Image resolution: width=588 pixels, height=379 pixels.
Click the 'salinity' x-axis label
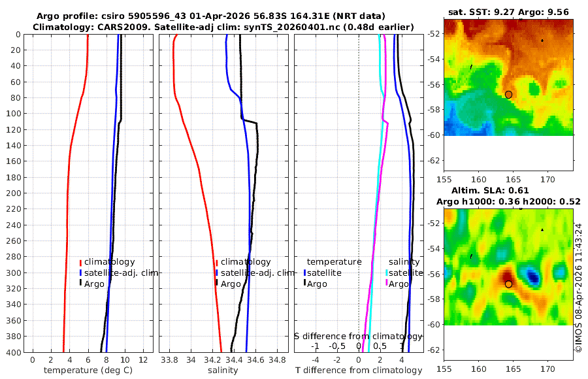coord(223,371)
